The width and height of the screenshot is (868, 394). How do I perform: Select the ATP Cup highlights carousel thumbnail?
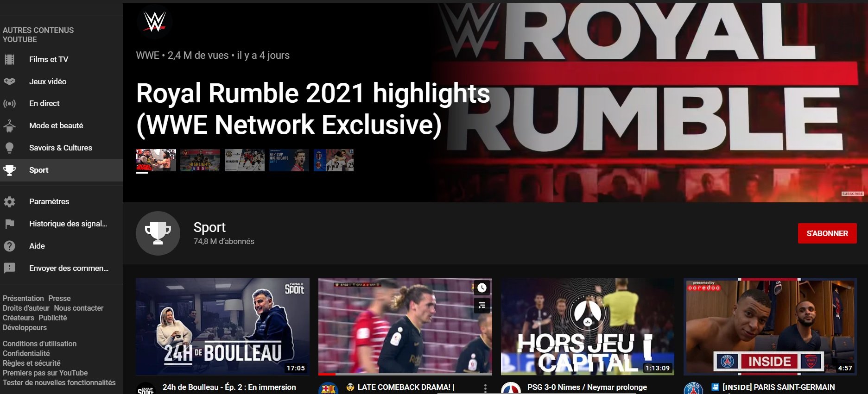pyautogui.click(x=289, y=160)
